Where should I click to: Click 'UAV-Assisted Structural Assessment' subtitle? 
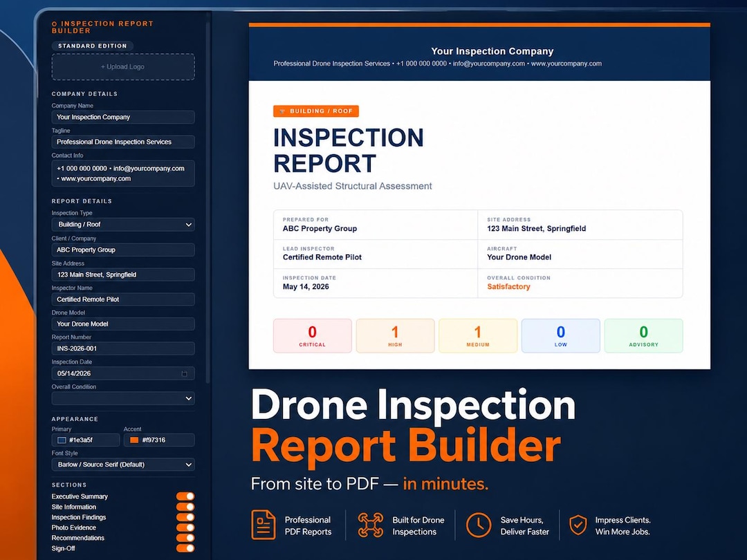click(353, 186)
